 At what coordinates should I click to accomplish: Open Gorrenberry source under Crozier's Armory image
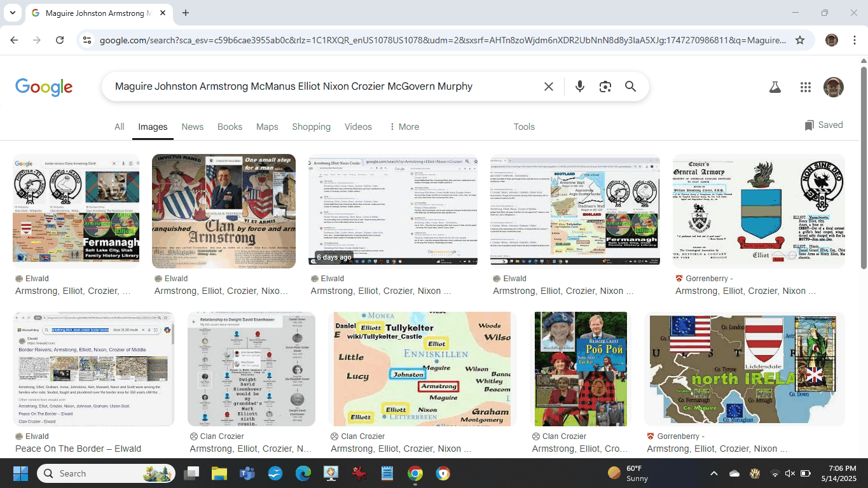click(x=704, y=278)
